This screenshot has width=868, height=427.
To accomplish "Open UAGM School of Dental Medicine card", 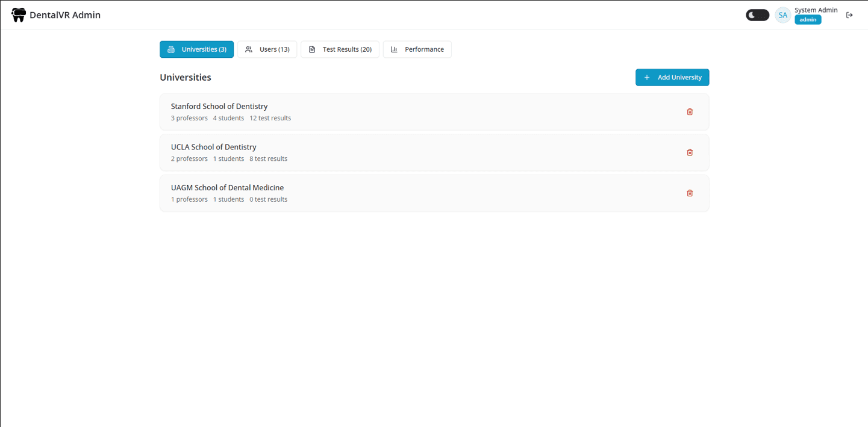I will (x=434, y=193).
